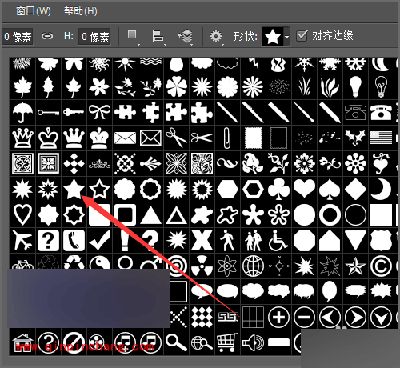Click the H height input field
This screenshot has width=400, height=368.
(94, 36)
